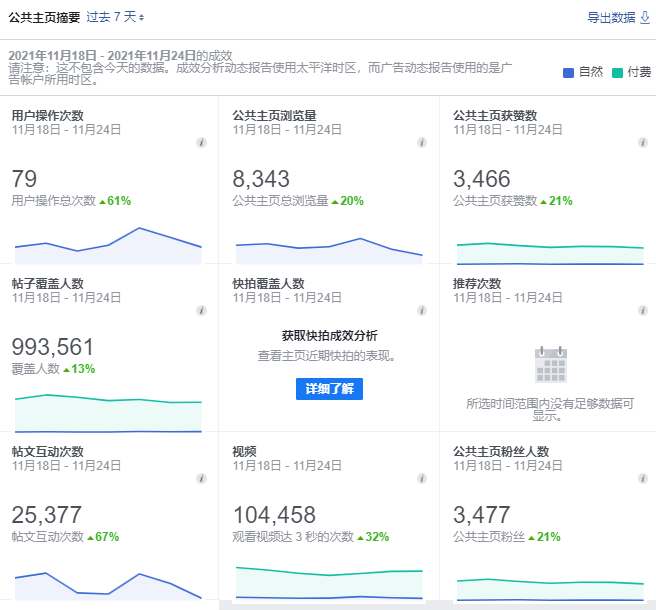Image resolution: width=656 pixels, height=610 pixels.
Task: Click the 3,466 page likes value
Action: pyautogui.click(x=482, y=179)
